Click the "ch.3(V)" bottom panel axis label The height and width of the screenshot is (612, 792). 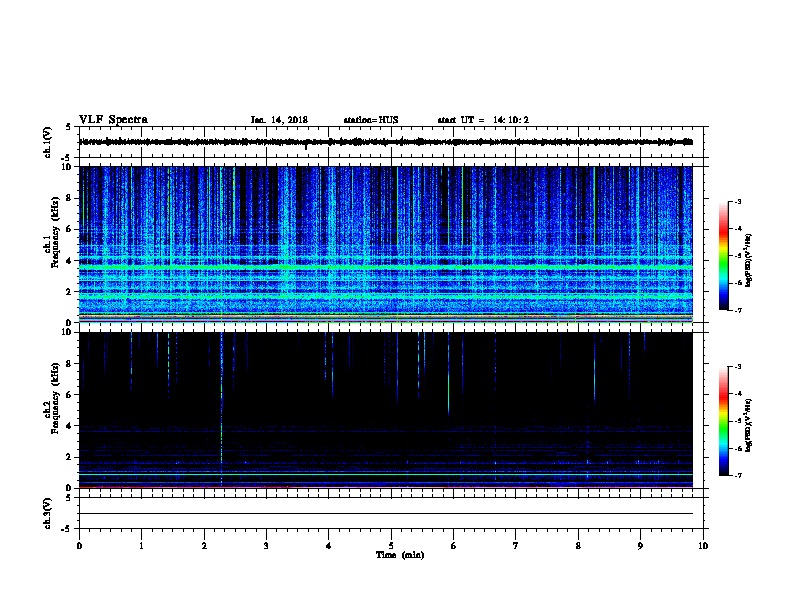pyautogui.click(x=47, y=513)
